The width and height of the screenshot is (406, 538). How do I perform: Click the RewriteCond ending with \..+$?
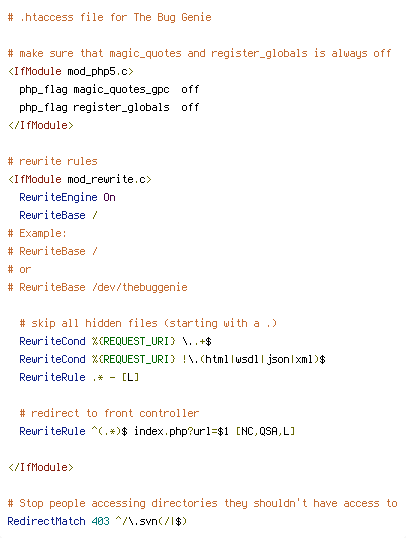click(115, 341)
